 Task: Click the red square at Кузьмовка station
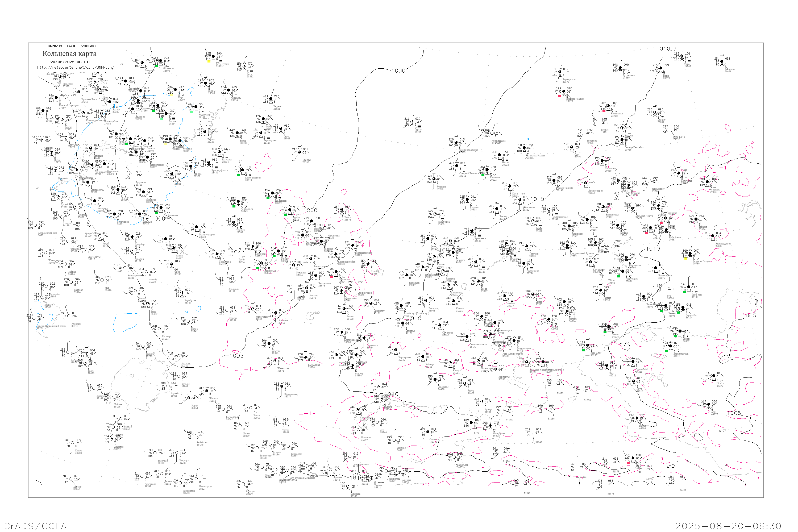[x=604, y=111]
